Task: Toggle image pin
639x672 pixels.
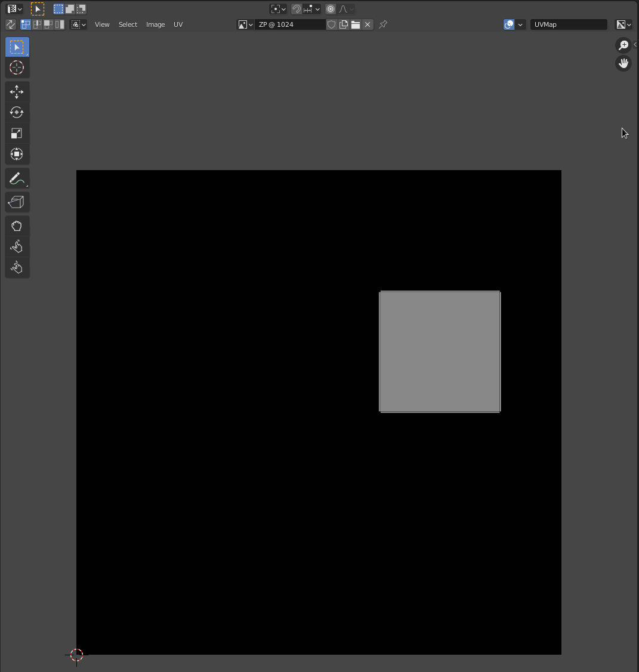Action: [x=383, y=24]
